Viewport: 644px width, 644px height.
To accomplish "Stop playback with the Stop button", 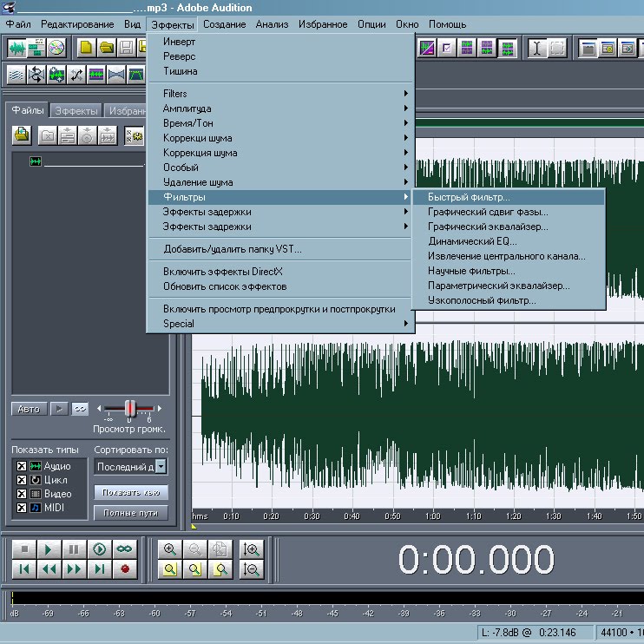I will click(24, 549).
